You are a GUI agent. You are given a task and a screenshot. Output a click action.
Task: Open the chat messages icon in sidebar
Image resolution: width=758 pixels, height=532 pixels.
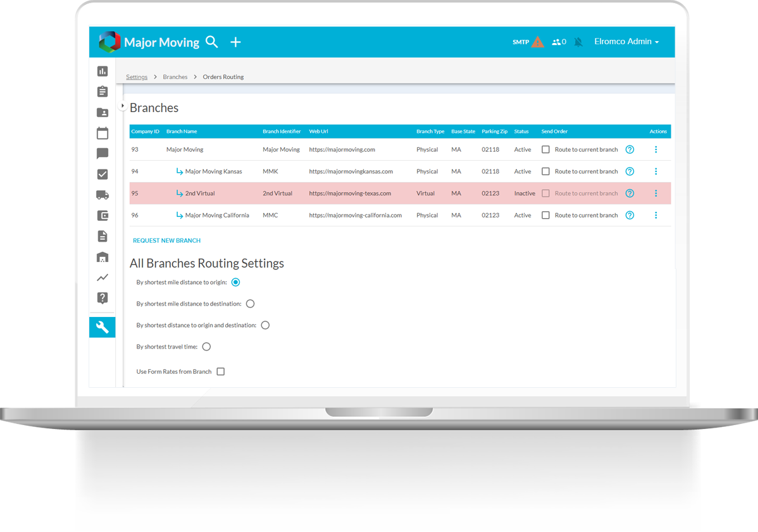point(103,154)
